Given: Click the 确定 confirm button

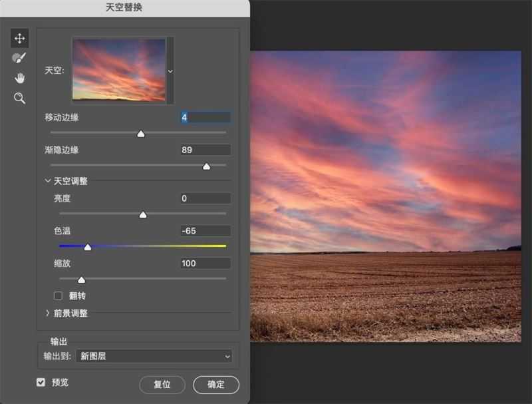Looking at the screenshot, I should (215, 385).
